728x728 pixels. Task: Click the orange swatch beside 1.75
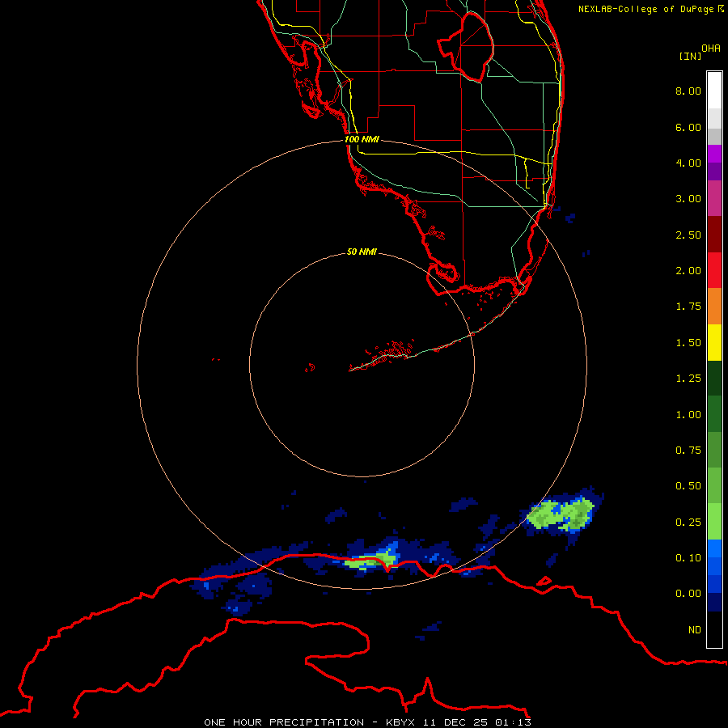(x=714, y=307)
